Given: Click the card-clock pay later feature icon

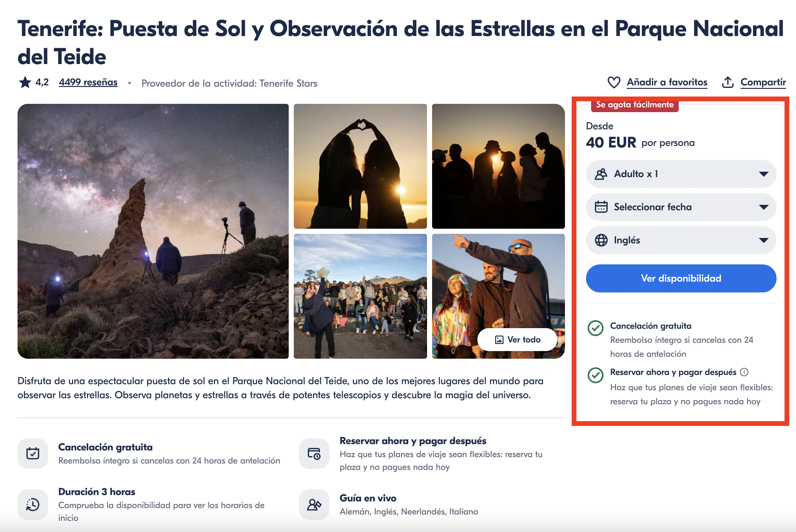Looking at the screenshot, I should pyautogui.click(x=314, y=453).
